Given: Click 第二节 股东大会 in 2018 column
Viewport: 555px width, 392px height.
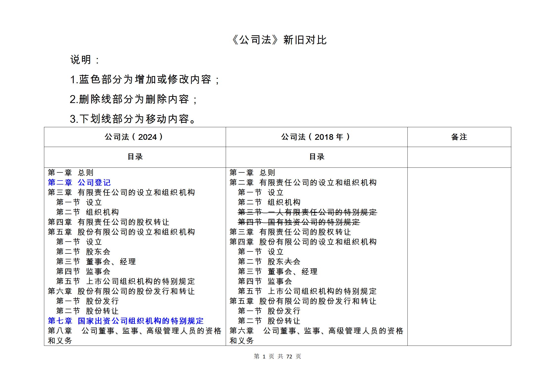Looking at the screenshot, I should (269, 262).
